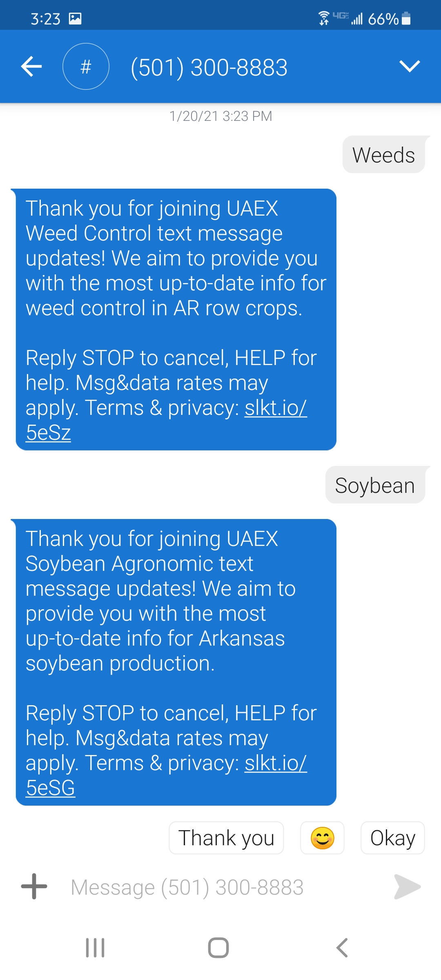441x980 pixels.
Task: Choose the "Thank you" quick reply
Action: [x=226, y=838]
